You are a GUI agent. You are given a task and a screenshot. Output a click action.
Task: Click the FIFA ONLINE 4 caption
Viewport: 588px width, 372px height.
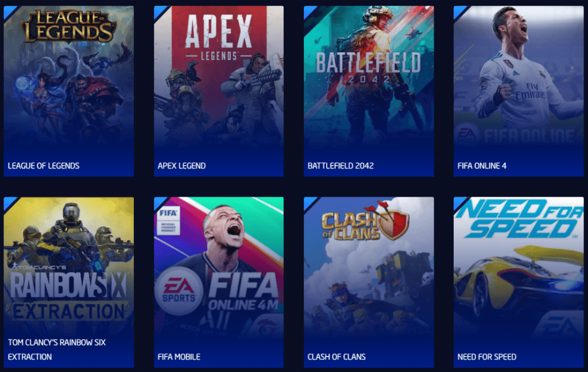tap(482, 166)
